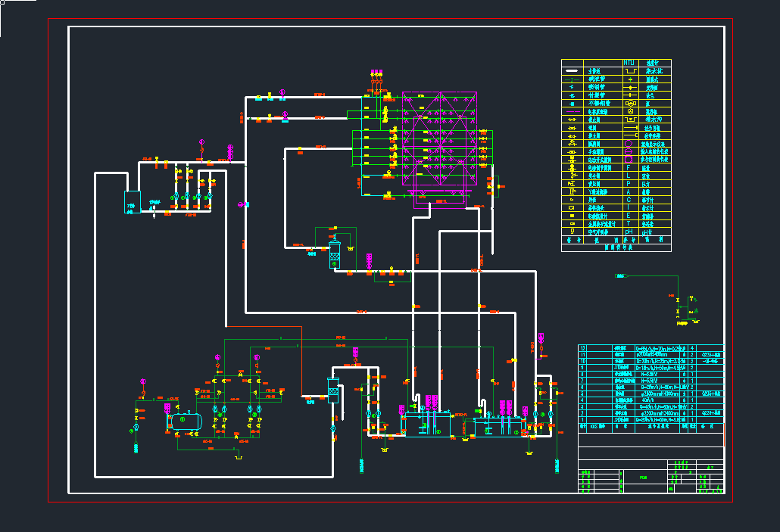Click the PID label in the title block
The image size is (780, 532).
pos(642,477)
